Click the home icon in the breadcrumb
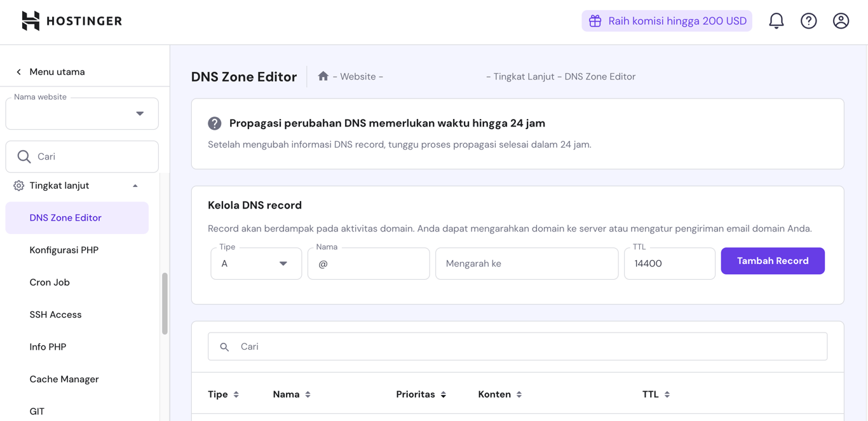The image size is (868, 421). (x=323, y=76)
